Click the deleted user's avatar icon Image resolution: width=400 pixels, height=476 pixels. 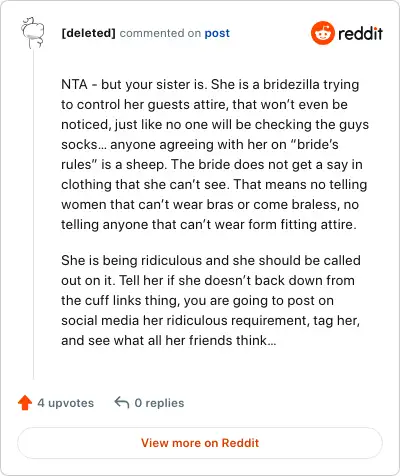[33, 33]
